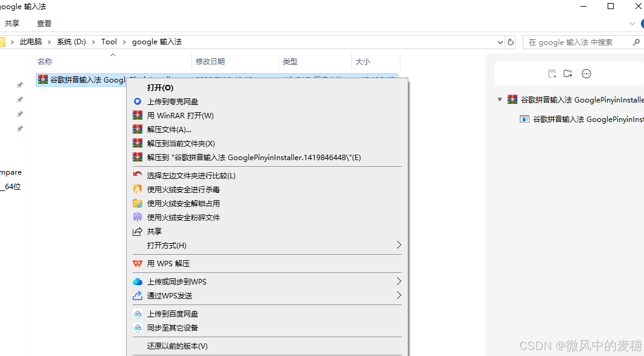Click WinRAR icon beside 解压文件(A)
644x356 pixels.
138,129
